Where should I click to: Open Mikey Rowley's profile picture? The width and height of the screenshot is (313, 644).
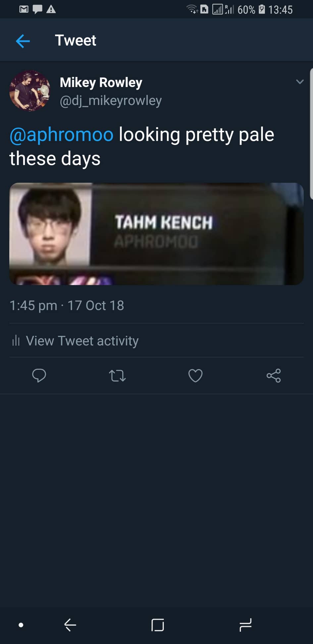pyautogui.click(x=30, y=90)
